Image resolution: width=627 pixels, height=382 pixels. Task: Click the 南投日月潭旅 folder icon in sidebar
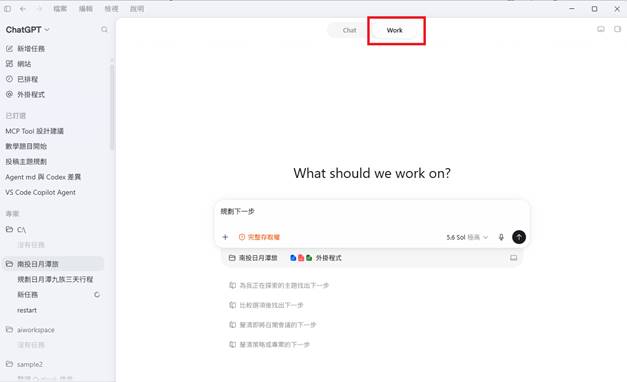(9, 264)
